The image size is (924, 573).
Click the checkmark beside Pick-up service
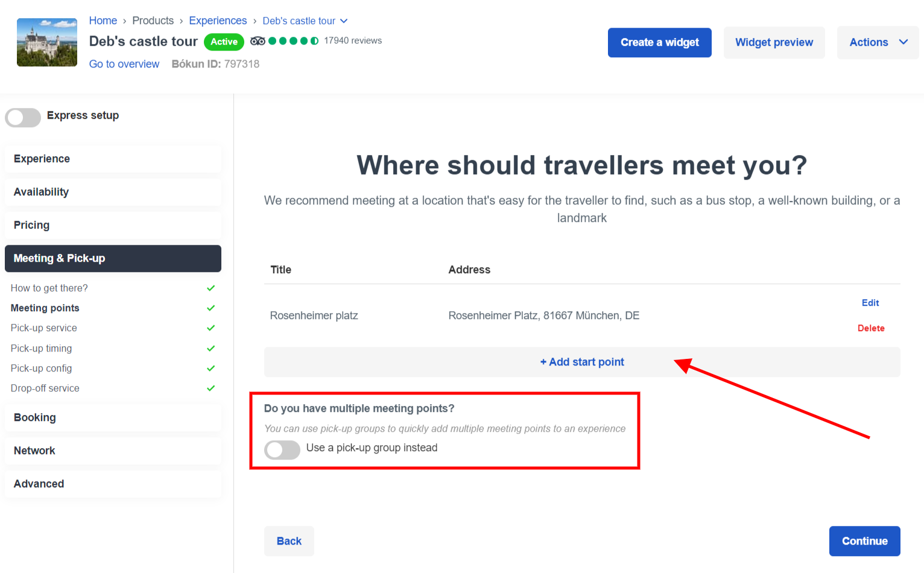(x=210, y=328)
